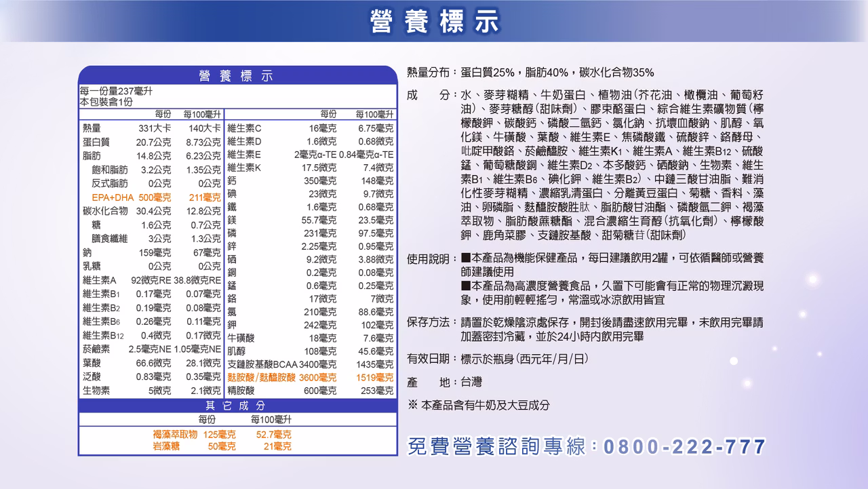The height and width of the screenshot is (489, 868).
Task: Click the orange 岩藻糖 entry
Action: click(165, 446)
